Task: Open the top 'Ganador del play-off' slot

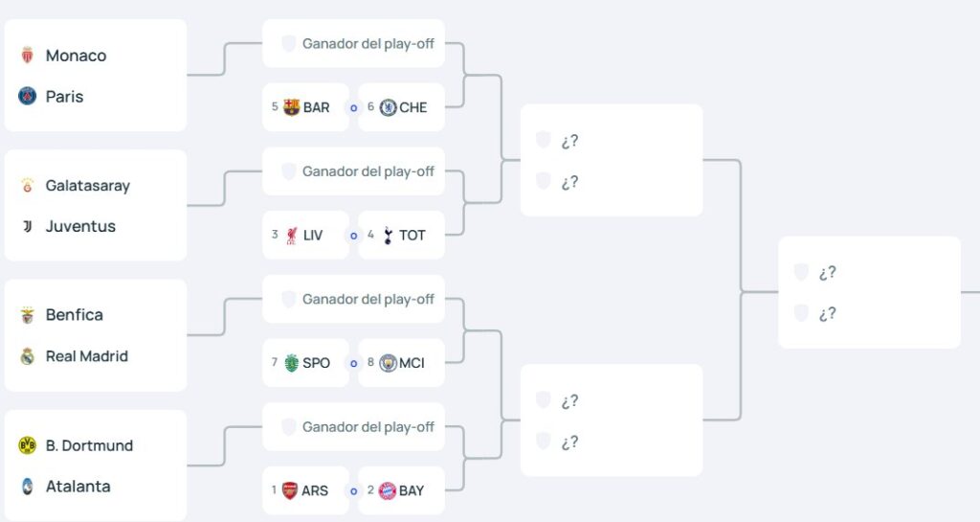Action: click(354, 44)
